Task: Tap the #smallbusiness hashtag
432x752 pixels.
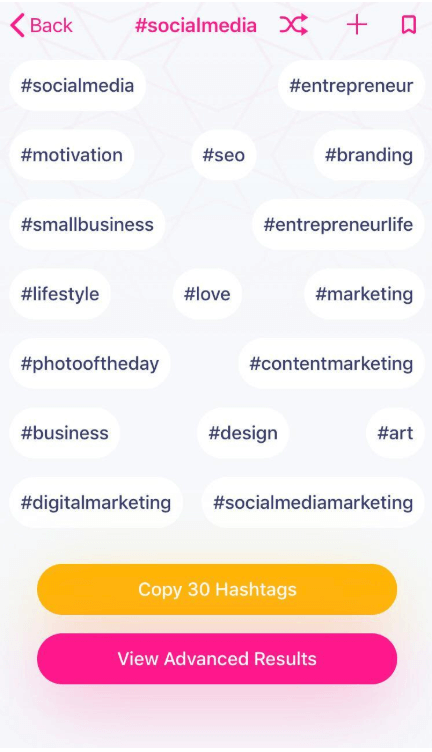Action: click(87, 224)
